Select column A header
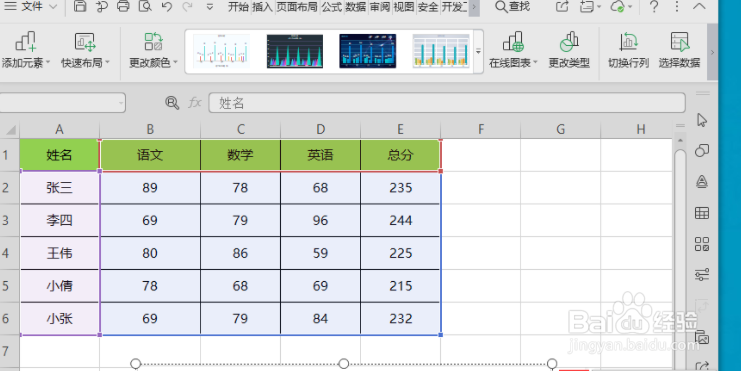Image resolution: width=741 pixels, height=371 pixels. [59, 129]
